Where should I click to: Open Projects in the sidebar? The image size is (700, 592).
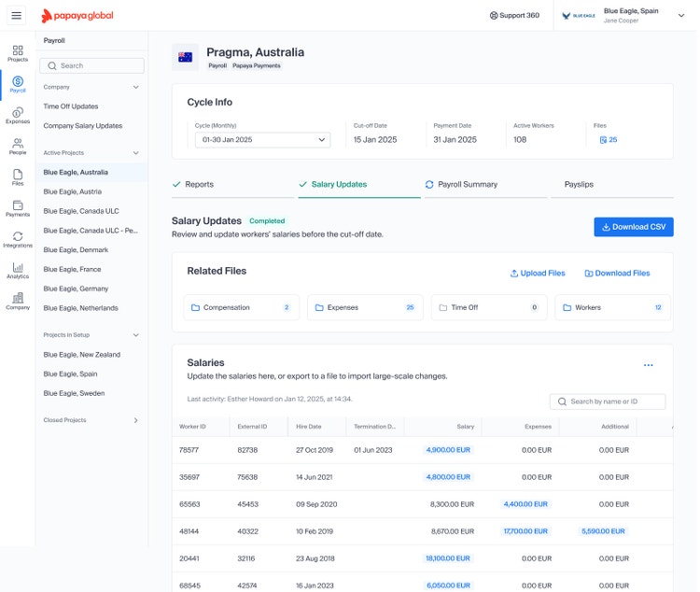(x=18, y=53)
